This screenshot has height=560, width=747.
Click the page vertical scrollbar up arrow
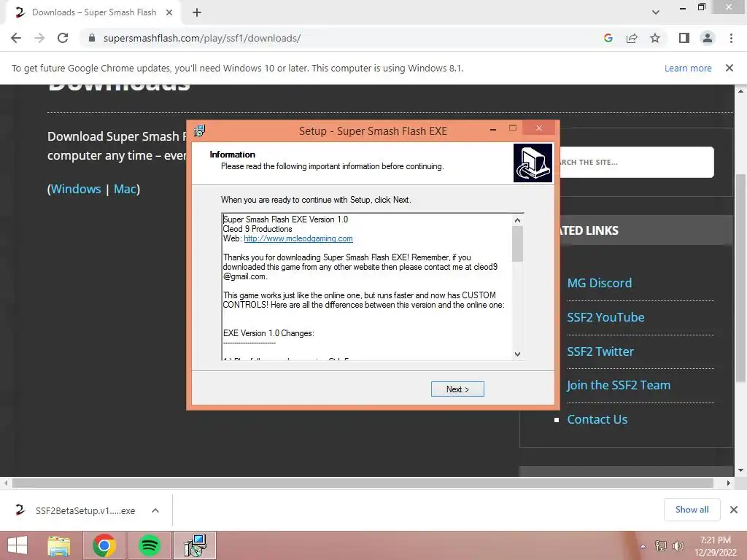741,90
